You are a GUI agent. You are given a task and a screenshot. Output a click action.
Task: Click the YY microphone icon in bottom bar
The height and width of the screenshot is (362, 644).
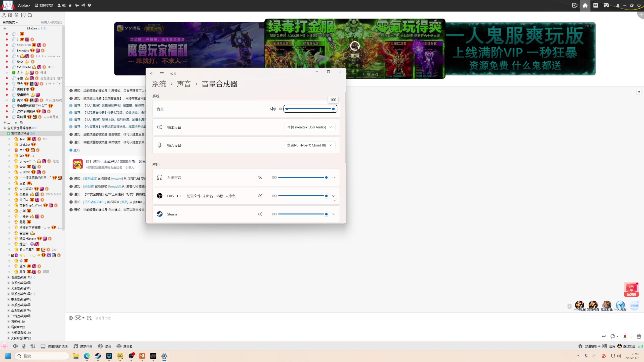pyautogui.click(x=24, y=346)
